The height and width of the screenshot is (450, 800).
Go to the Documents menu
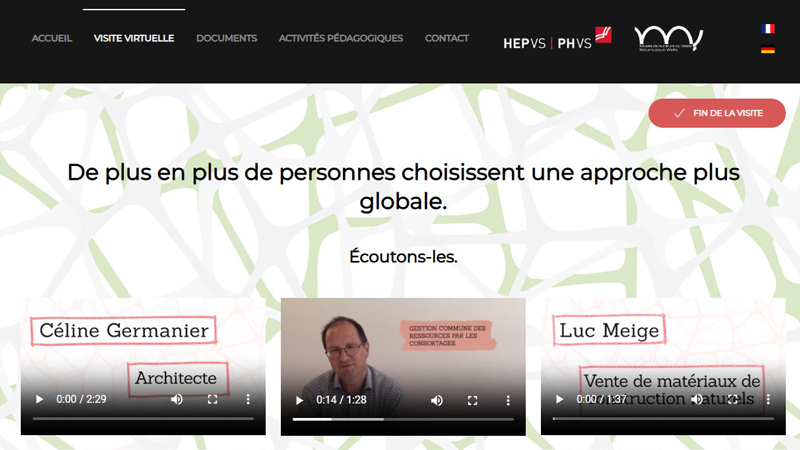pos(227,38)
